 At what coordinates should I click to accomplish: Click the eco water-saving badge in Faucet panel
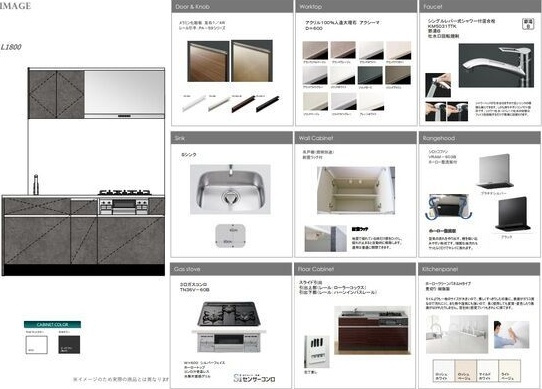pyautogui.click(x=528, y=24)
